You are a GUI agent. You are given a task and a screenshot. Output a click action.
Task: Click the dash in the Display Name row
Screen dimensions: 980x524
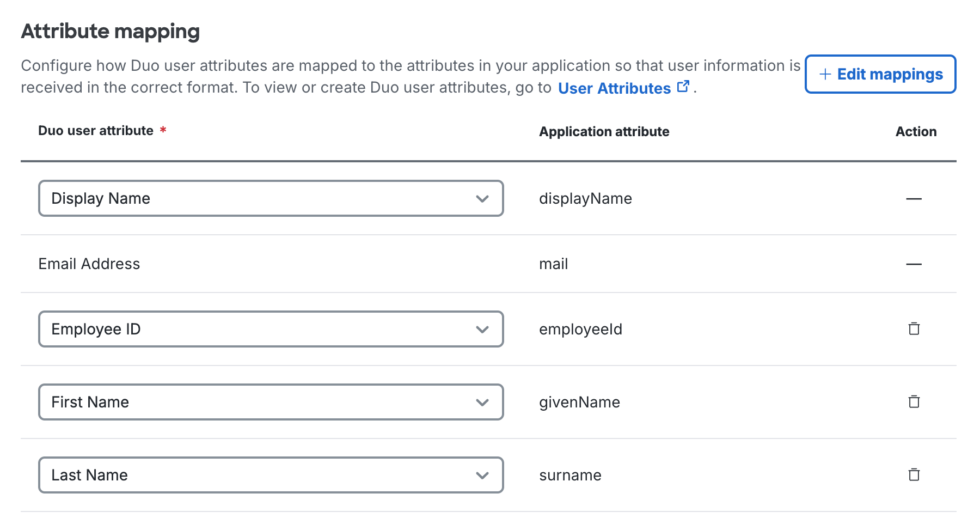pos(914,199)
